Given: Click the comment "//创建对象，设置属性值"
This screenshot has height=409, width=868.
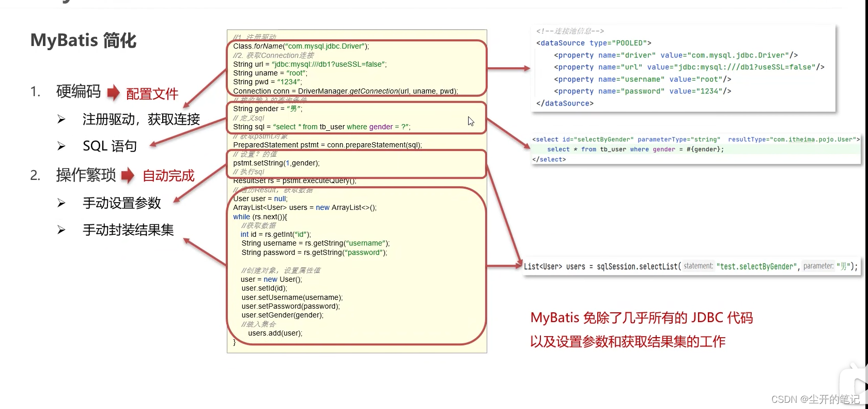Looking at the screenshot, I should point(281,270).
